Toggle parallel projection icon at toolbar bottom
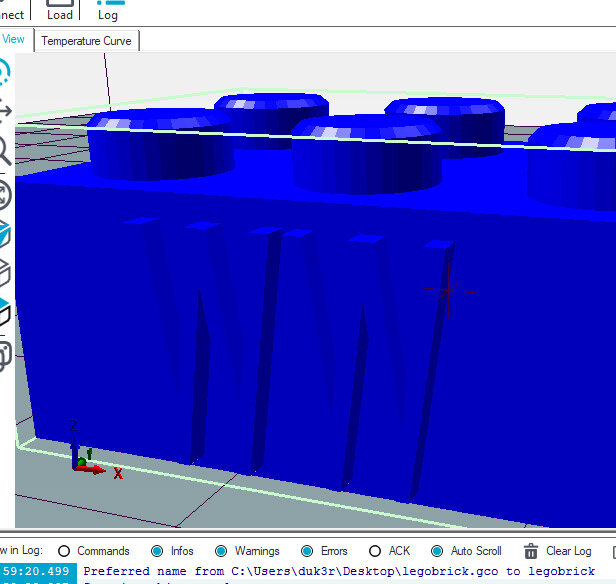This screenshot has width=616, height=584. click(x=5, y=357)
